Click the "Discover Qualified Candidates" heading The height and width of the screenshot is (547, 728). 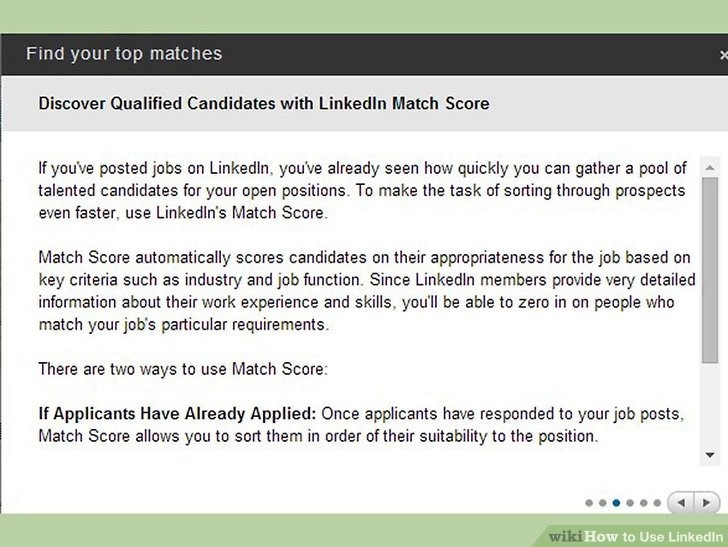click(x=263, y=103)
